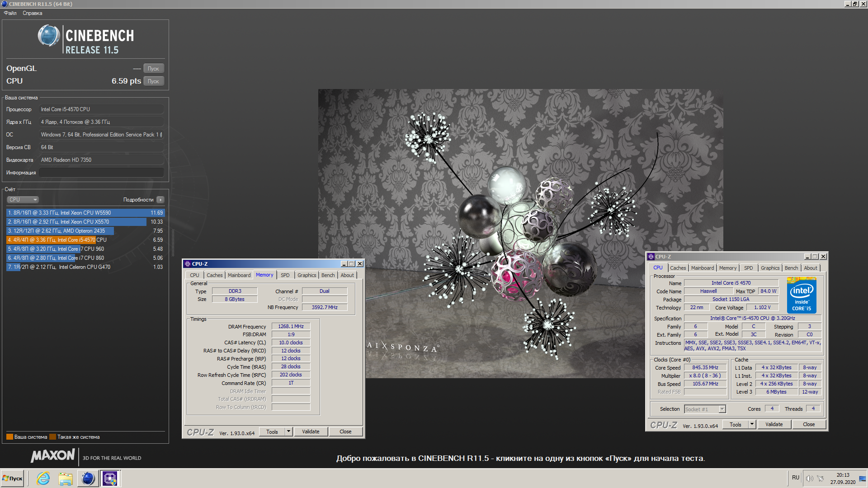Click the right CPU-Z window title icon
The width and height of the screenshot is (868, 488).
(x=651, y=257)
